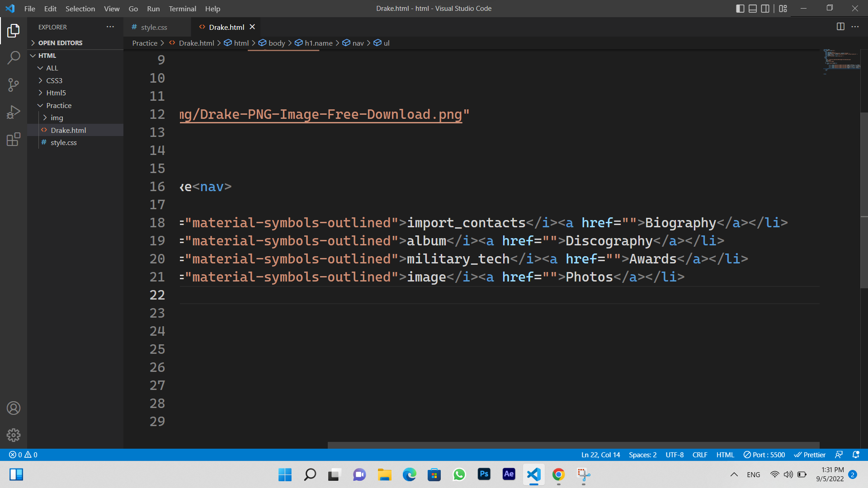The width and height of the screenshot is (868, 488).
Task: Change line ending via CRLF
Action: coord(700,455)
